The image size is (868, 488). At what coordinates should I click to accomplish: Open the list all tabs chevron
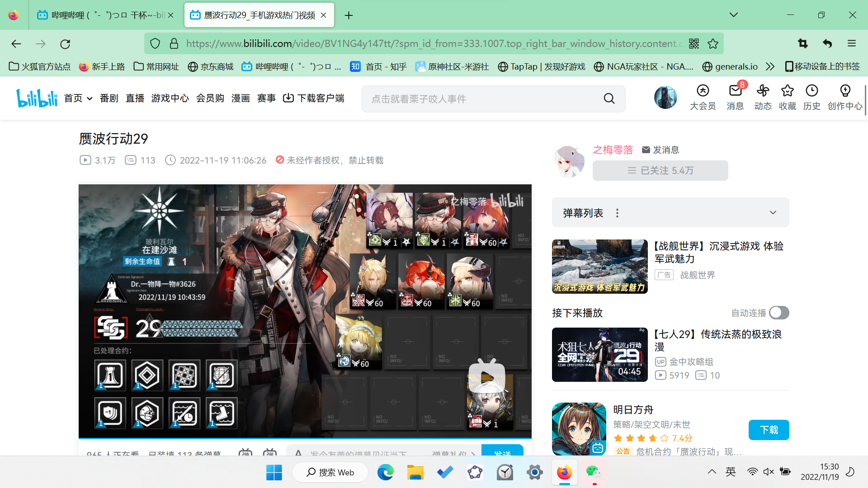coord(734,15)
